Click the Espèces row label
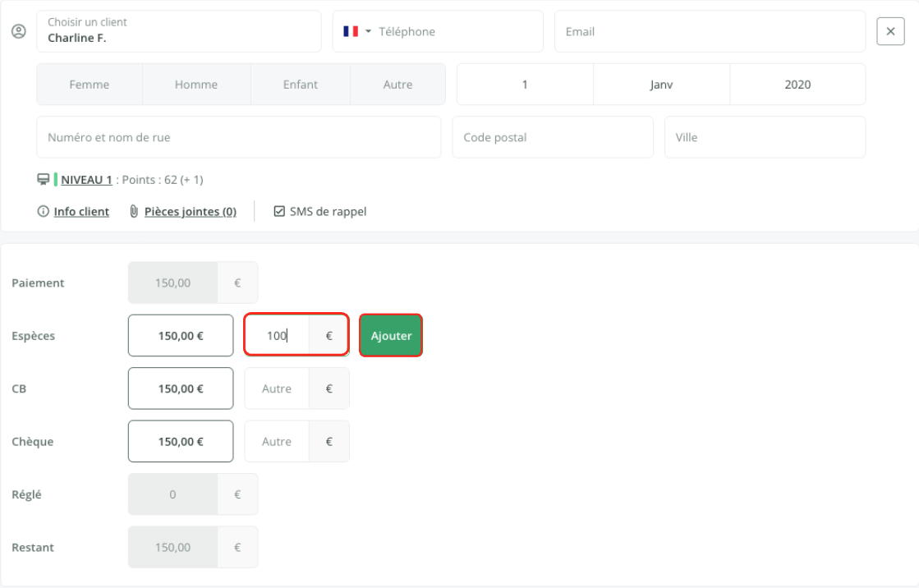Screen dimensions: 919x588 pyautogui.click(x=34, y=336)
